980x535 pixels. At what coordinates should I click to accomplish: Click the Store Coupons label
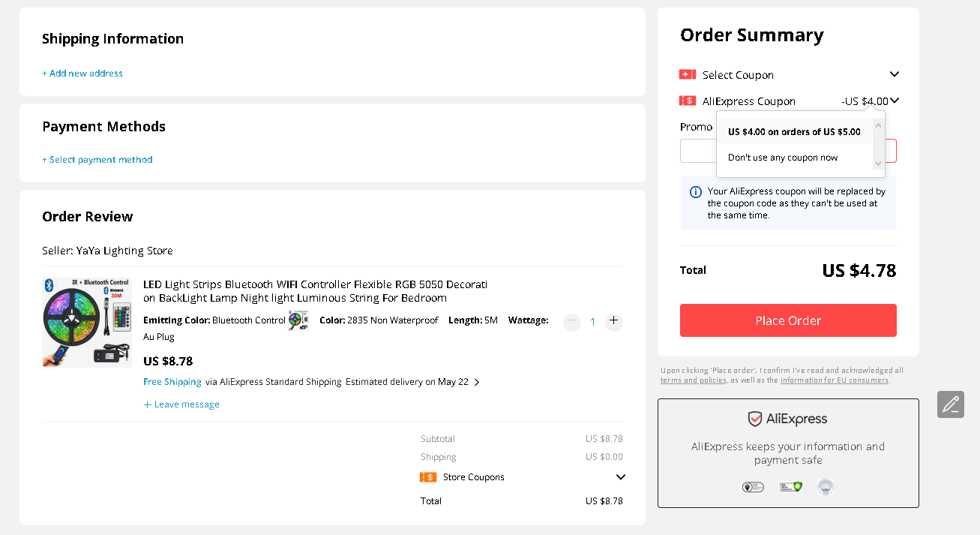click(x=474, y=477)
